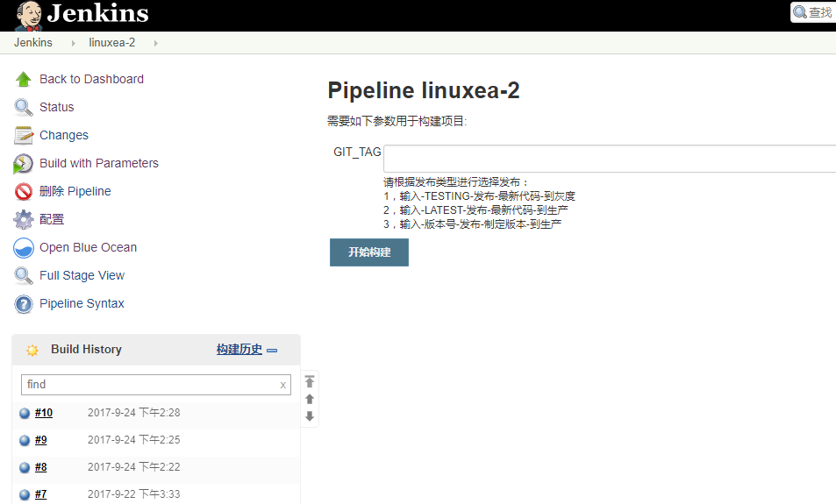The width and height of the screenshot is (836, 504).
Task: Click the search magnifier icon in header
Action: [x=800, y=11]
